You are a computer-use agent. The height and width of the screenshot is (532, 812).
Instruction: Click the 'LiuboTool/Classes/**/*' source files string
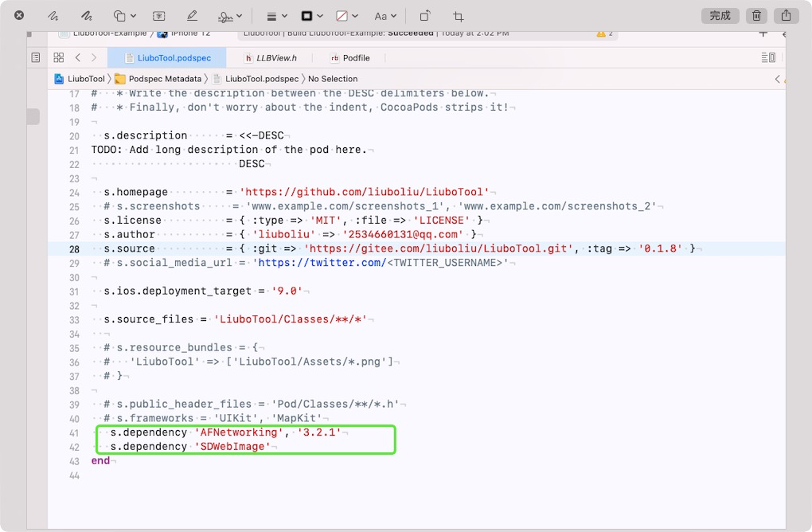tap(291, 319)
